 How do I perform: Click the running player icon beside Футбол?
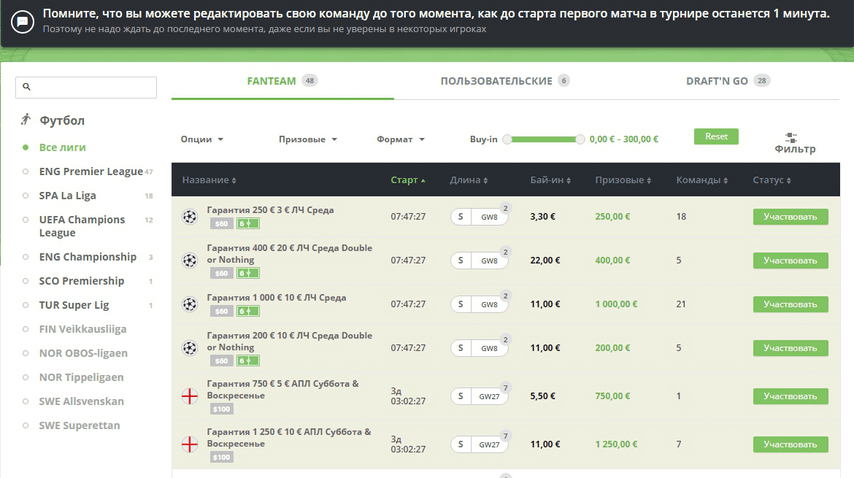tap(26, 120)
